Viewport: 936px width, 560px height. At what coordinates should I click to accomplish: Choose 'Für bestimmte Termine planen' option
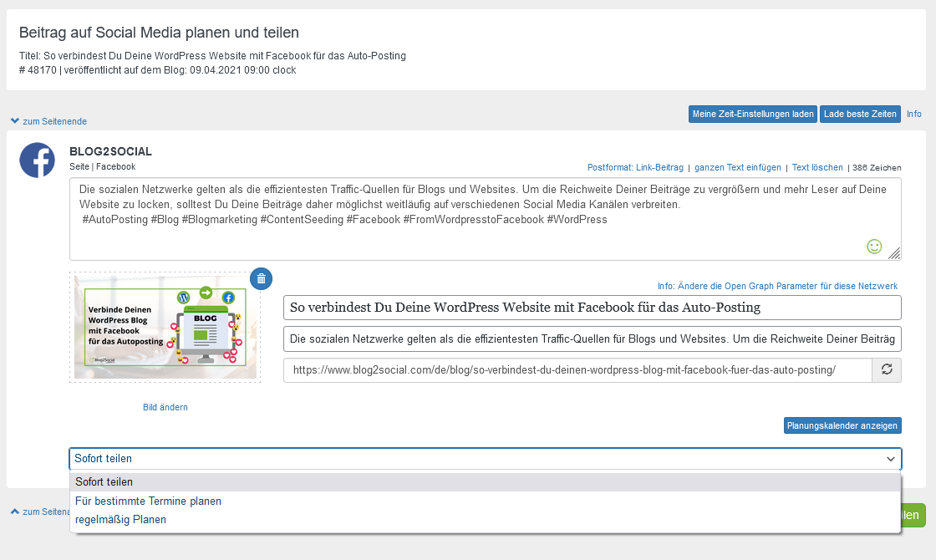click(485, 501)
